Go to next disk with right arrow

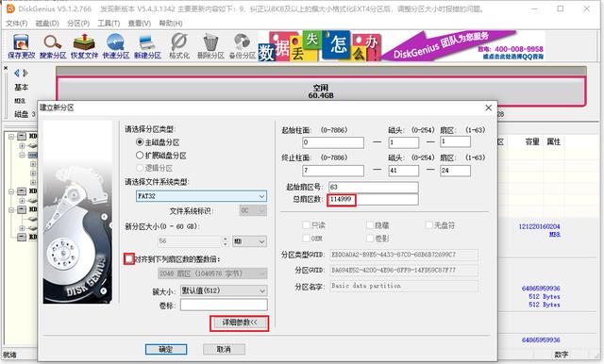click(x=25, y=73)
